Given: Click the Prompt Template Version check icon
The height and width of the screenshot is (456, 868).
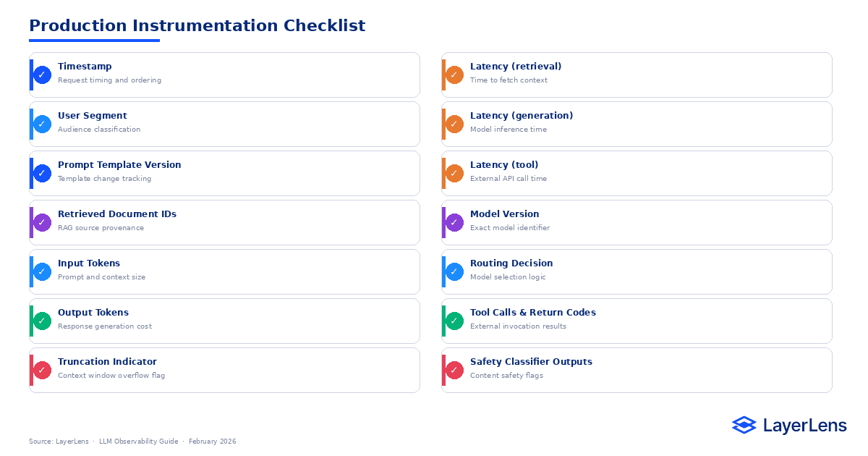Looking at the screenshot, I should click(x=42, y=173).
